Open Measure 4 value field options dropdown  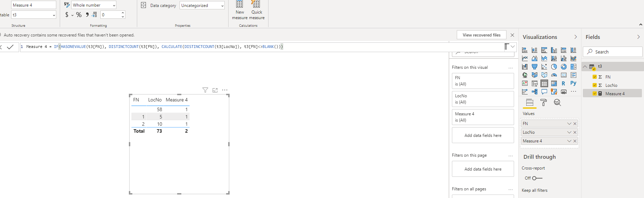click(x=569, y=141)
